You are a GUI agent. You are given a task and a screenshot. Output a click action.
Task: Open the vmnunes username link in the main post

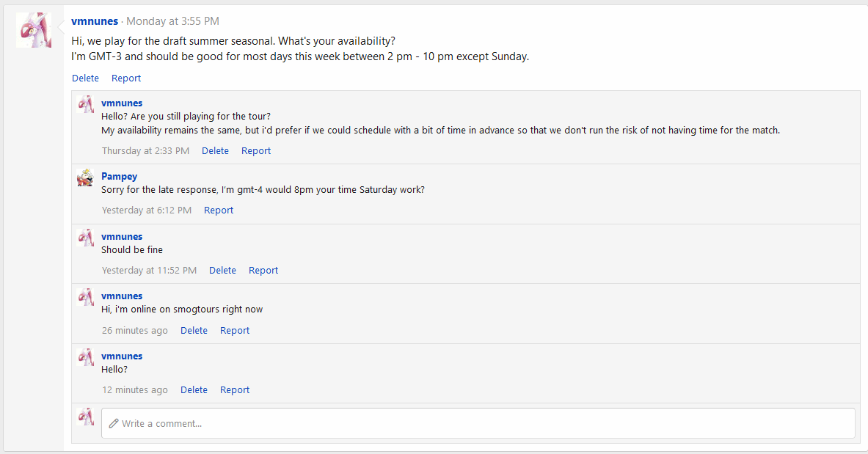pyautogui.click(x=95, y=21)
